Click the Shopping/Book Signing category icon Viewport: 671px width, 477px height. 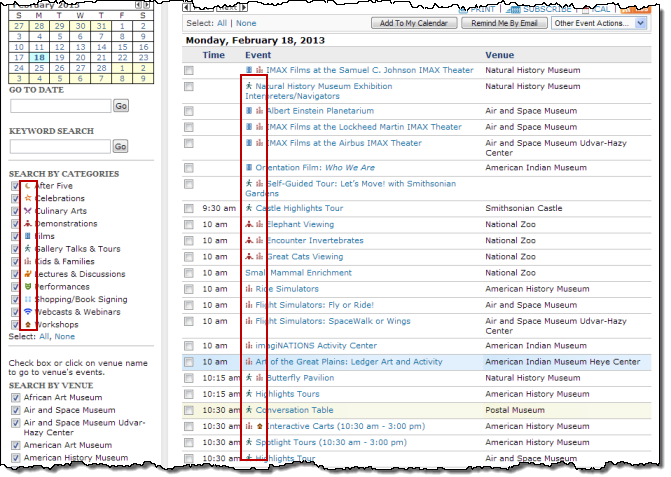pos(28,299)
